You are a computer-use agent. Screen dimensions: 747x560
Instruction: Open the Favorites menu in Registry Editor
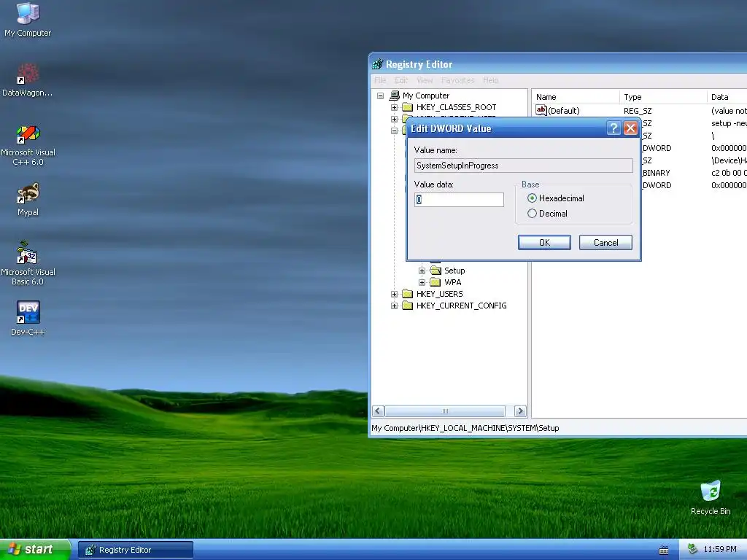pos(458,80)
